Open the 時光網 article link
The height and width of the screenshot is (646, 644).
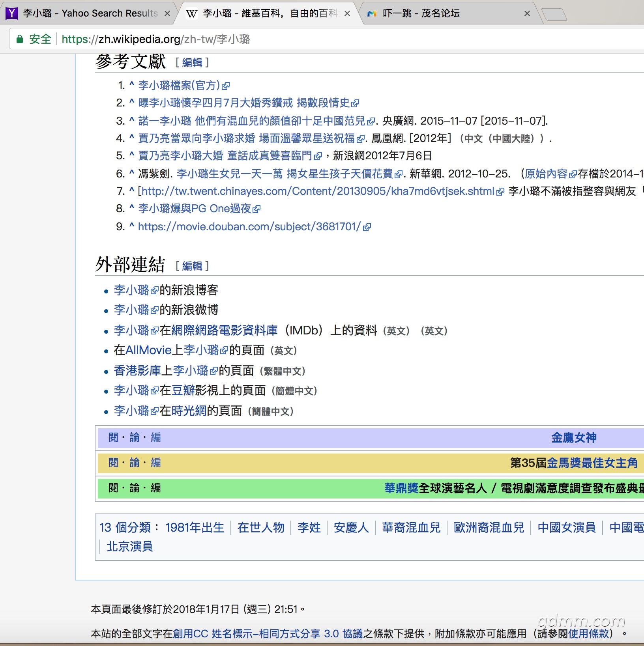[189, 411]
